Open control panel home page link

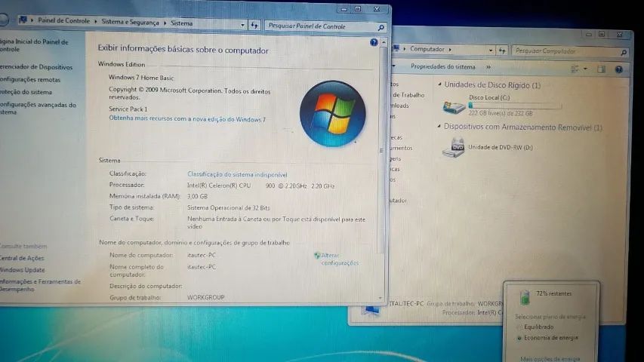34,45
